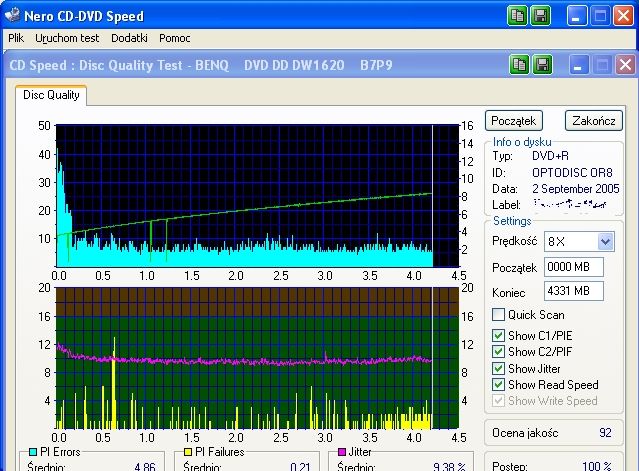Open the Prędkość 8X speed dropdown
The height and width of the screenshot is (471, 639).
(x=606, y=242)
